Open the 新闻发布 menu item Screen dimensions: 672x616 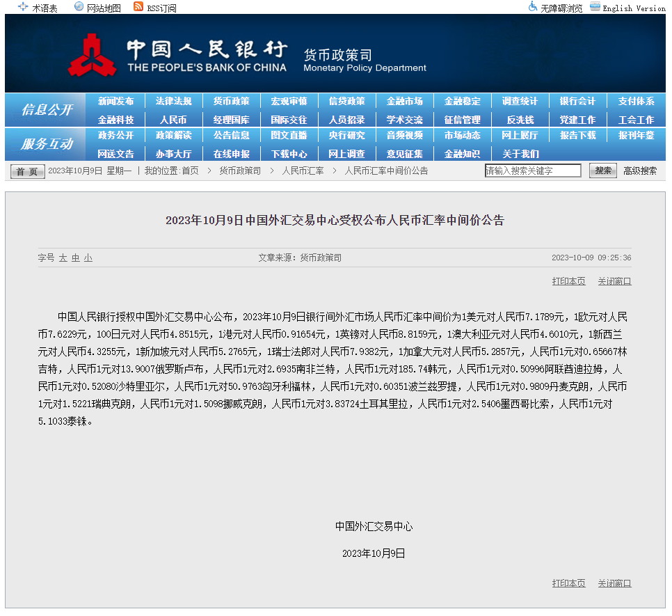[x=115, y=101]
